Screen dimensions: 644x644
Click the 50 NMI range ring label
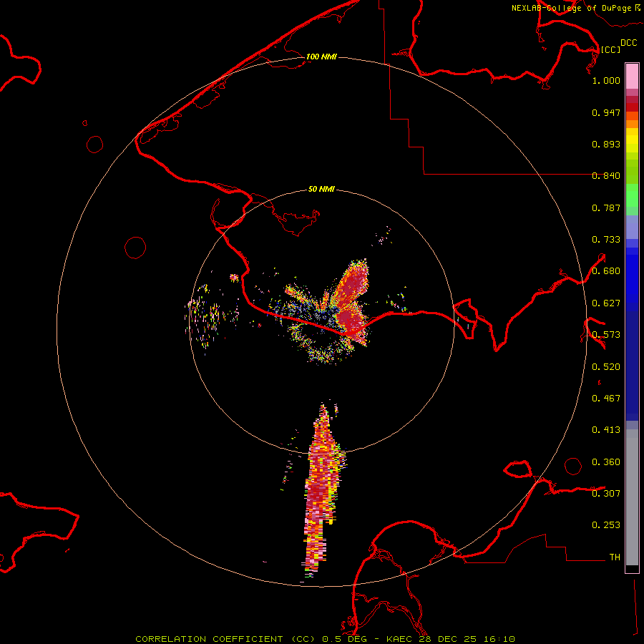coord(321,189)
